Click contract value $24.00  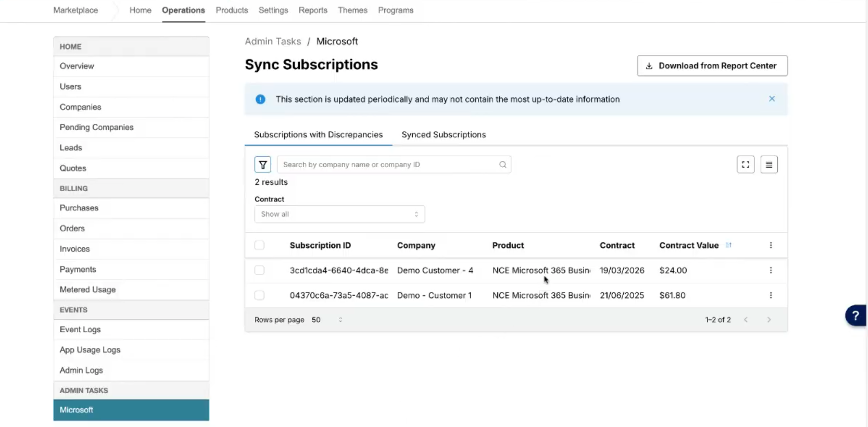(673, 270)
